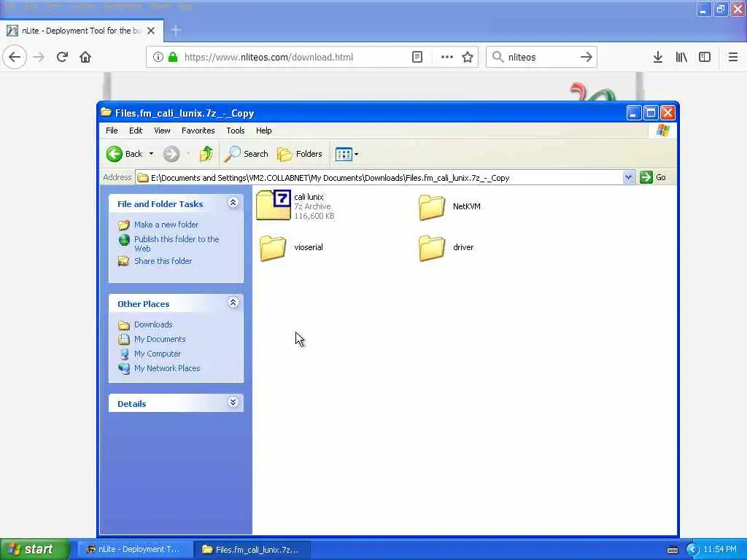Click Make a new folder link
This screenshot has width=747, height=560.
click(x=166, y=225)
